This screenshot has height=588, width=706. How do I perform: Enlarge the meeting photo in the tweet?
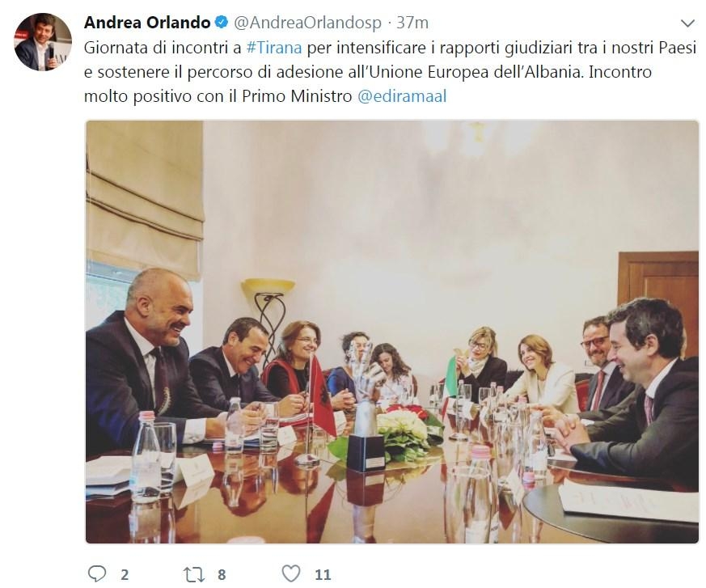tap(392, 332)
